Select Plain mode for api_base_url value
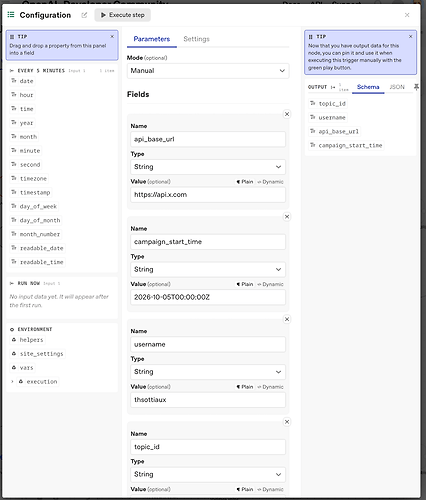426x500 pixels. click(x=245, y=182)
